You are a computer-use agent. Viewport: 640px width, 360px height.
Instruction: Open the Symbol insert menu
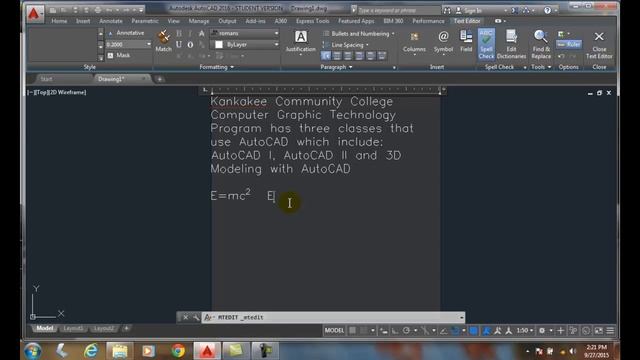(x=443, y=43)
